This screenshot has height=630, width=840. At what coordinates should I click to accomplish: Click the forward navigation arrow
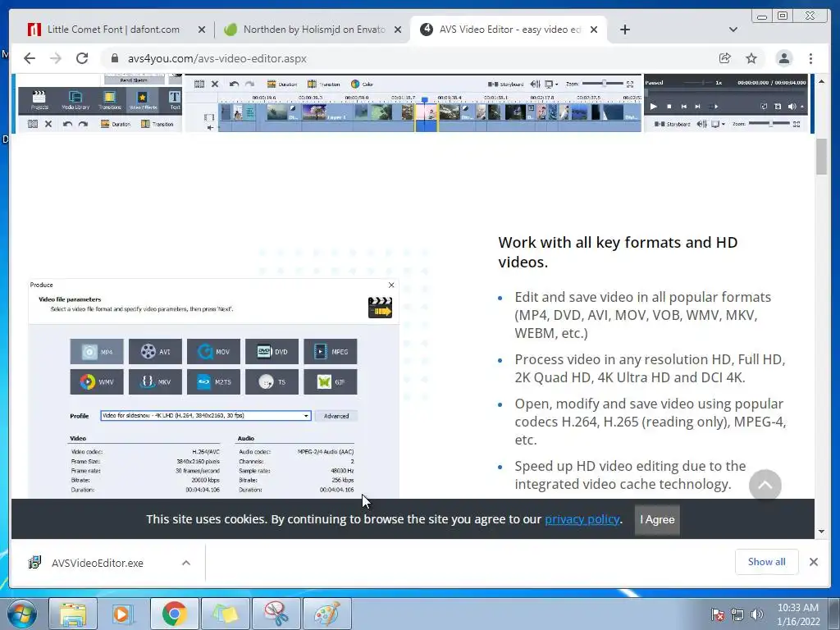point(56,58)
